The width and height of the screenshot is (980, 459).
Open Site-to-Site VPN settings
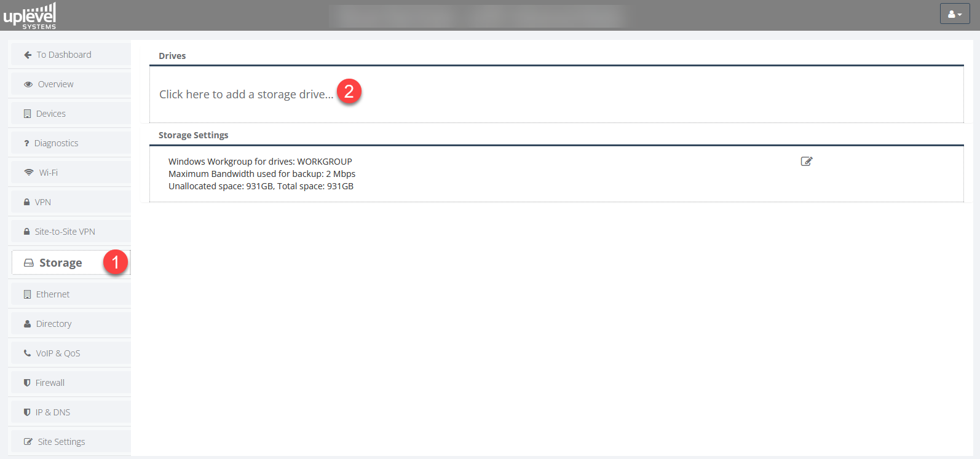click(70, 232)
